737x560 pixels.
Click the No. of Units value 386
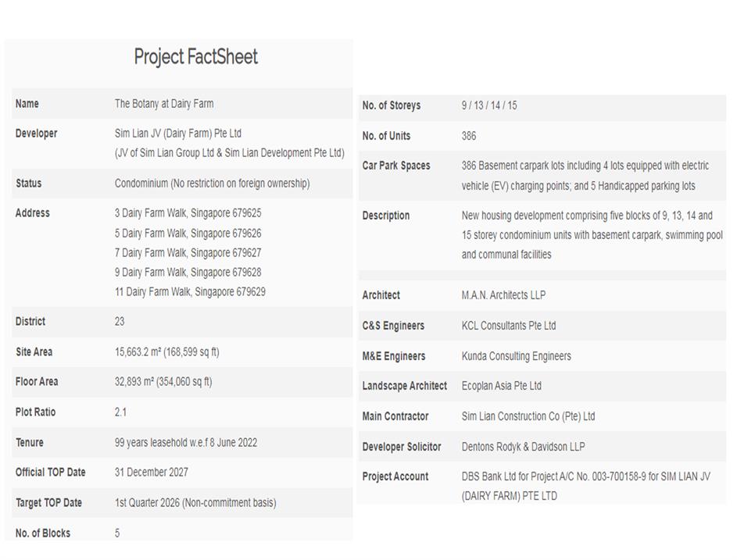click(469, 136)
